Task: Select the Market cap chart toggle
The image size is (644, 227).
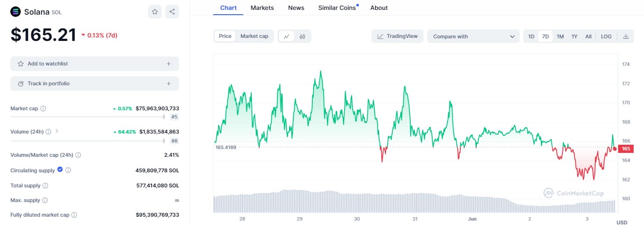Action: tap(254, 36)
